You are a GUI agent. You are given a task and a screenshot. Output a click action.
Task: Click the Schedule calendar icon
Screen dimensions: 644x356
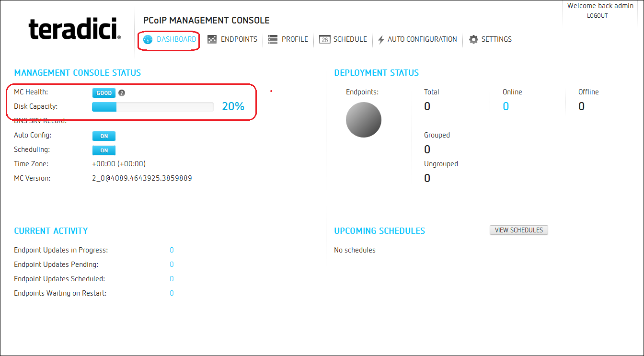point(324,39)
